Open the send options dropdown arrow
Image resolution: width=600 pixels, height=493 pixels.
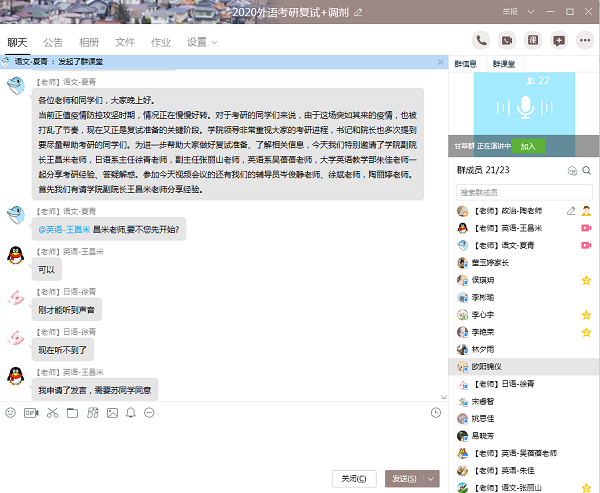[432, 478]
